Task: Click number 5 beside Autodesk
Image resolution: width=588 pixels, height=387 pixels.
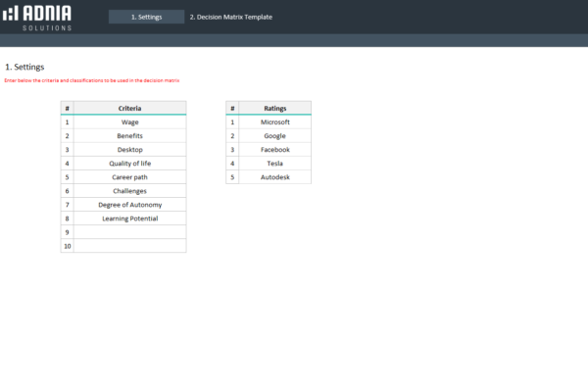Action: (232, 177)
